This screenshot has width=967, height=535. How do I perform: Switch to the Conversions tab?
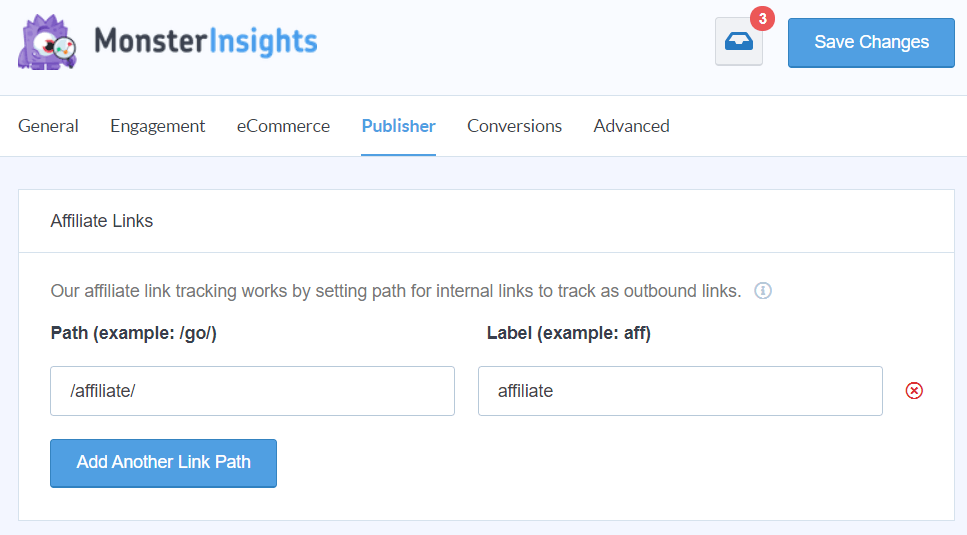tap(514, 126)
